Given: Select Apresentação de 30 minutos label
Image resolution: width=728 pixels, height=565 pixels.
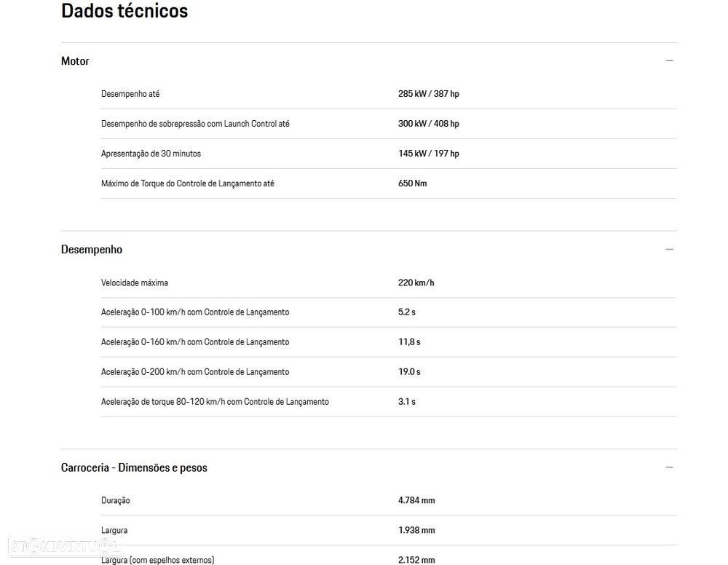Looking at the screenshot, I should point(151,154).
